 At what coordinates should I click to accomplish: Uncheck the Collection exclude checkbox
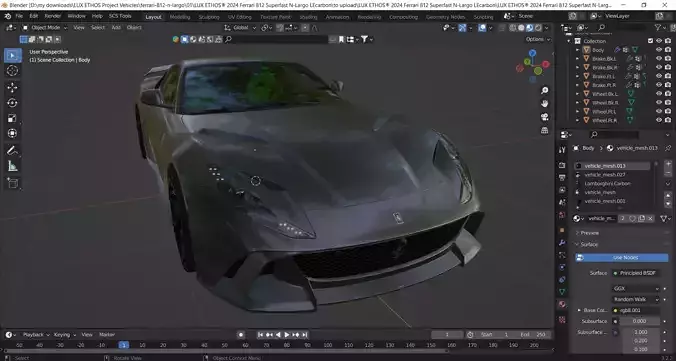[650, 41]
